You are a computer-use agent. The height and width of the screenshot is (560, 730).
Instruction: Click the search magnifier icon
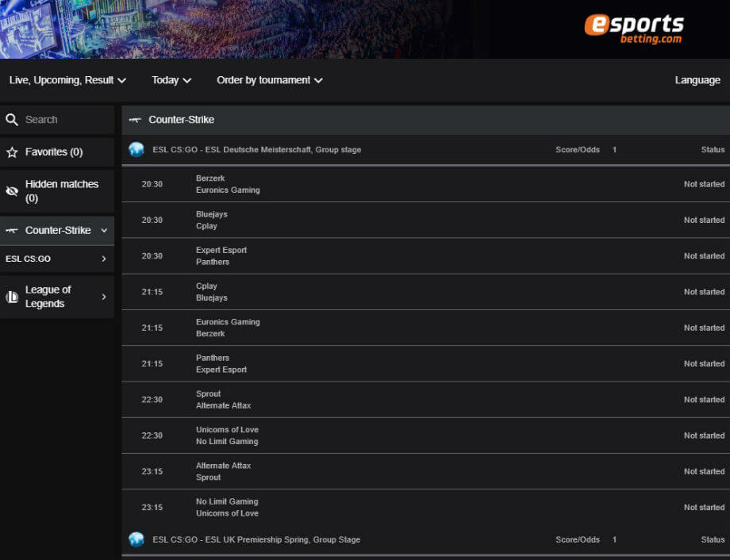(x=12, y=120)
